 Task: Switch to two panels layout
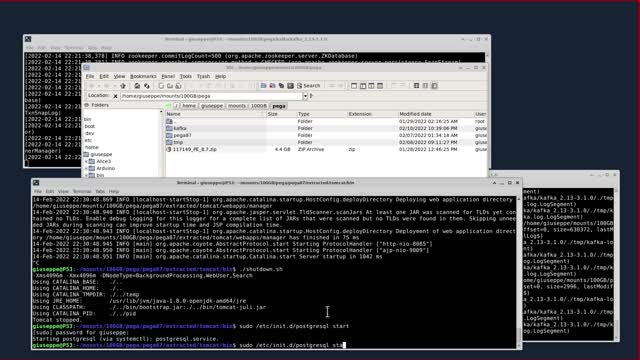point(371,86)
